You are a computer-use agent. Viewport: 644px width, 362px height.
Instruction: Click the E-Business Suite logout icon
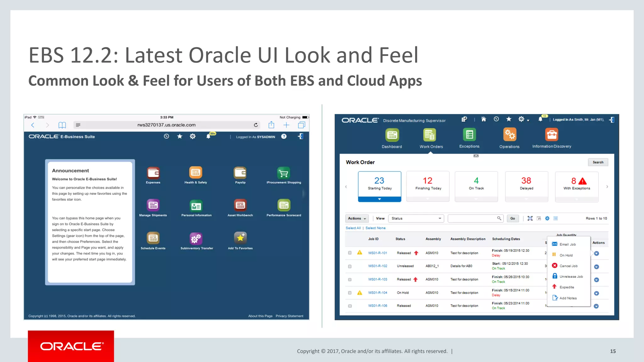point(301,136)
